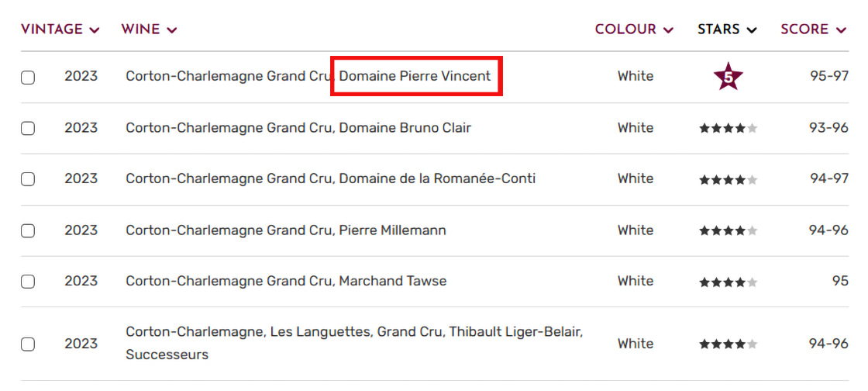The width and height of the screenshot is (868, 391).
Task: Click the star rating for Domaine de la Romanée-Conti
Action: (728, 179)
